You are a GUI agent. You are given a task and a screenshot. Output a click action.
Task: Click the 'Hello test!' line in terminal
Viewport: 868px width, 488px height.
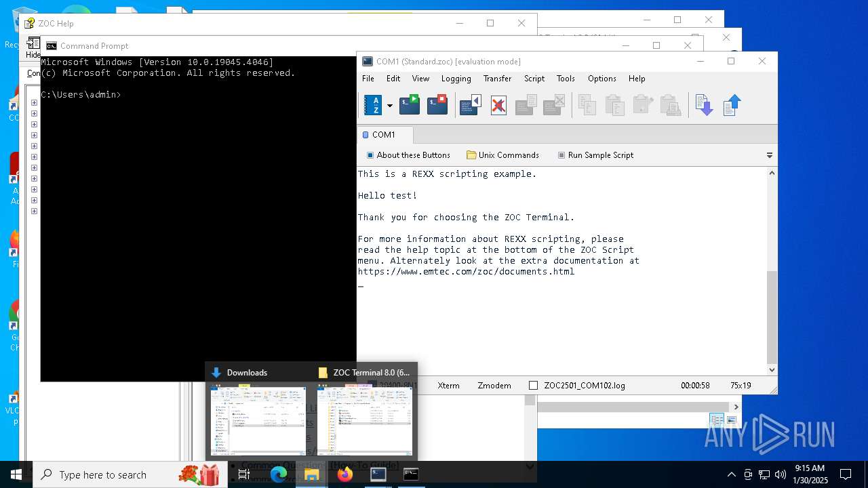pyautogui.click(x=387, y=196)
